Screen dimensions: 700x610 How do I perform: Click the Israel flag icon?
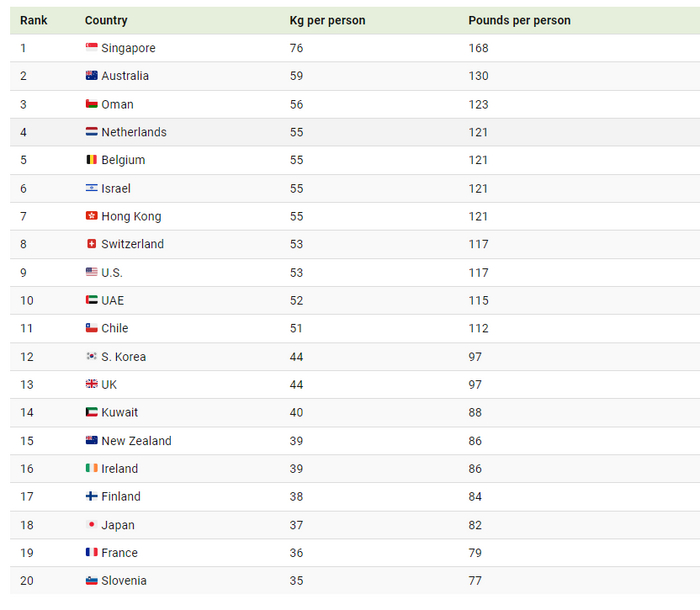(x=91, y=188)
